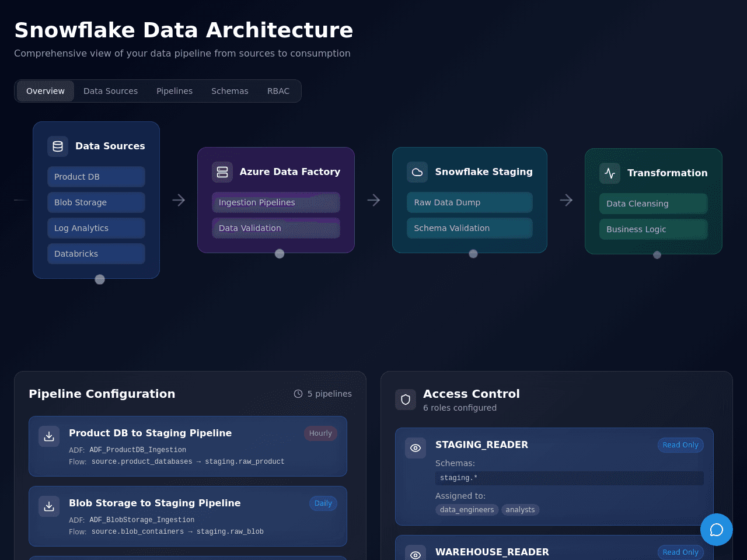747x560 pixels.
Task: Click the connector dot below Data Sources card
Action: tap(100, 279)
